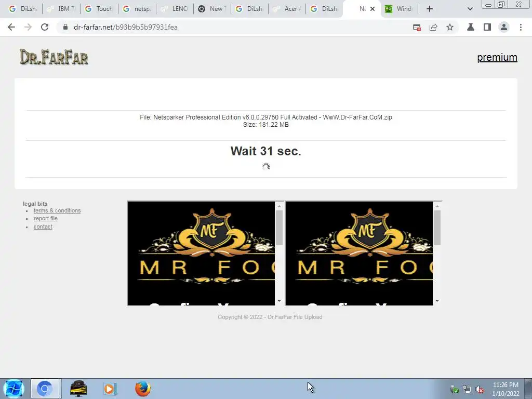Switch to the netsp tab

click(x=137, y=9)
